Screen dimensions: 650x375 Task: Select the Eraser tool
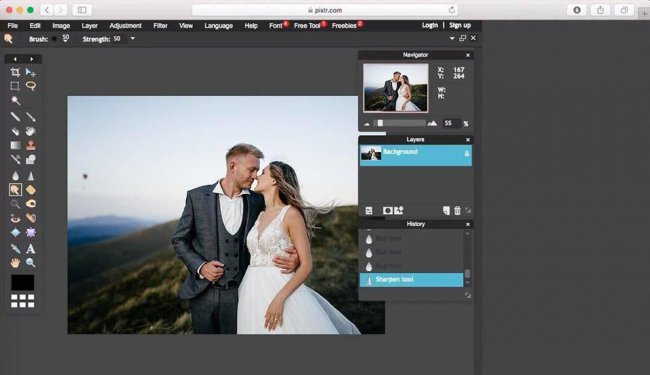(15, 131)
